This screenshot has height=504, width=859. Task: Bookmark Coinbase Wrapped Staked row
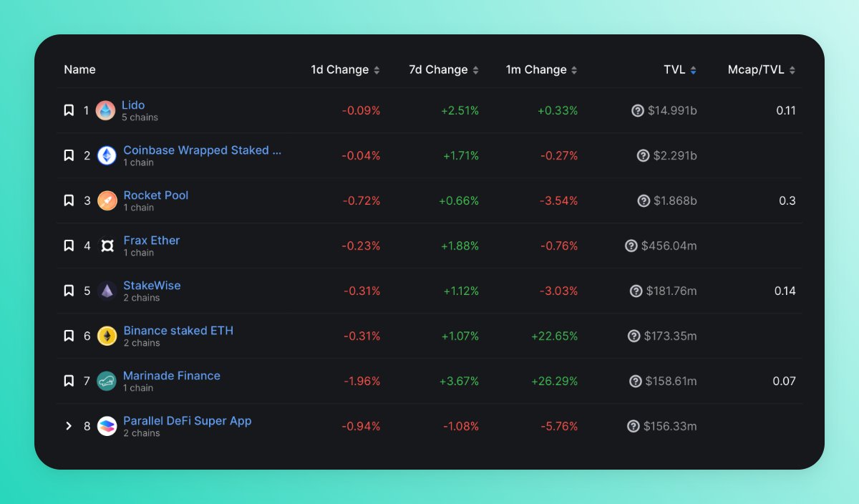69,155
